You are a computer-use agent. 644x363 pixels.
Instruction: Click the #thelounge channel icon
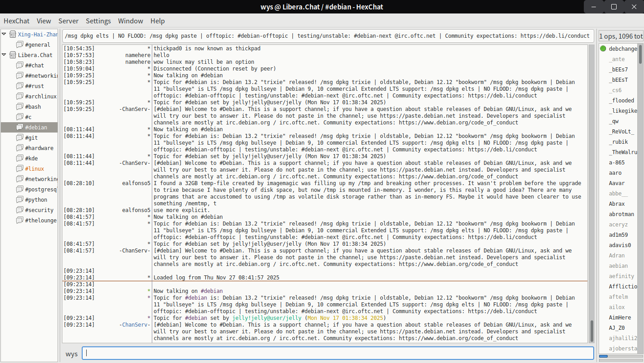pyautogui.click(x=19, y=220)
